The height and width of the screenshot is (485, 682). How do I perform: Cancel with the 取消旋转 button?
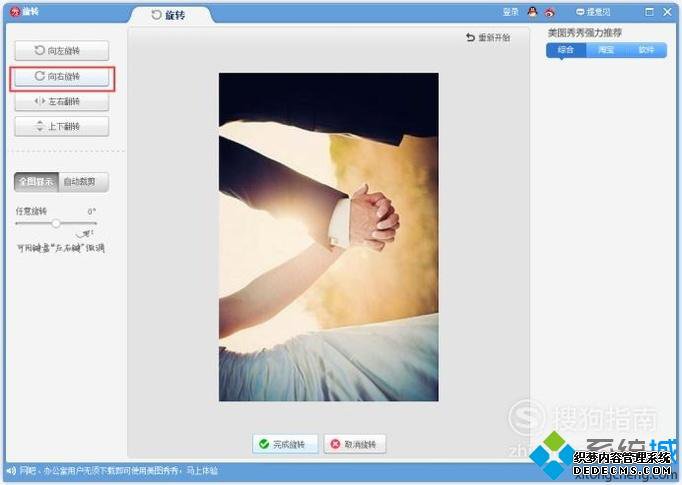[x=354, y=444]
